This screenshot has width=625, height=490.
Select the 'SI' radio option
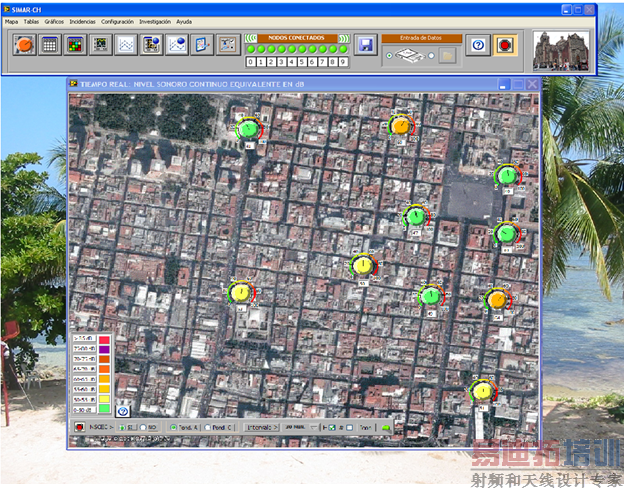point(123,427)
